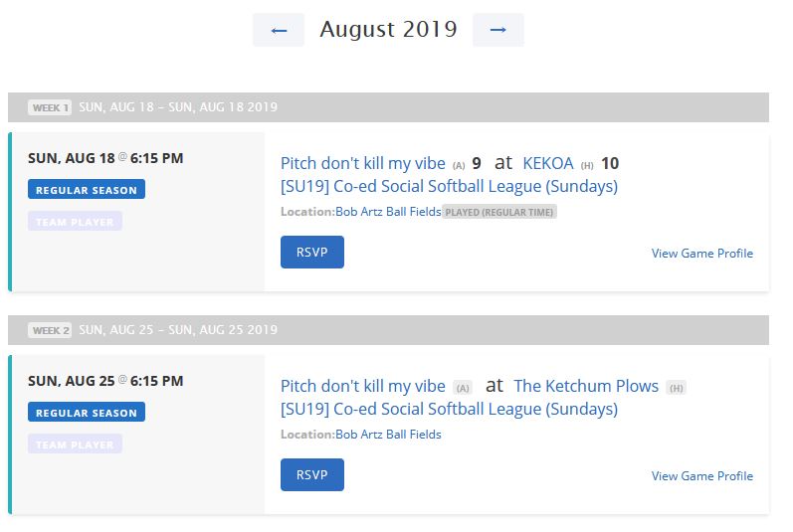Click the Regular Season badge on Aug 25
The image size is (793, 532).
[x=87, y=413]
